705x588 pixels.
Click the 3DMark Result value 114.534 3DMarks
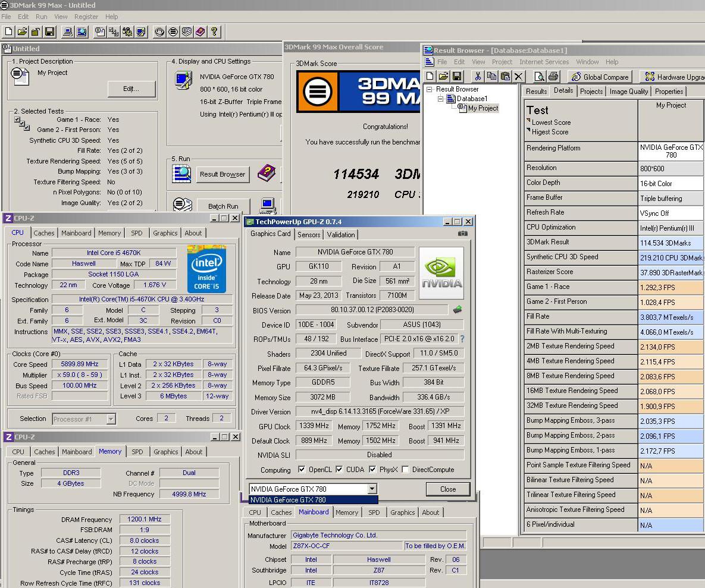coord(671,243)
